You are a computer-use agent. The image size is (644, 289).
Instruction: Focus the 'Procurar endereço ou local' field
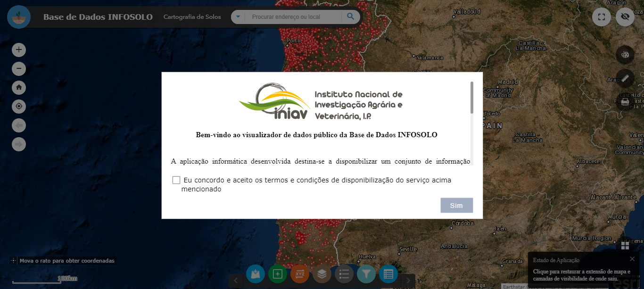coord(292,17)
